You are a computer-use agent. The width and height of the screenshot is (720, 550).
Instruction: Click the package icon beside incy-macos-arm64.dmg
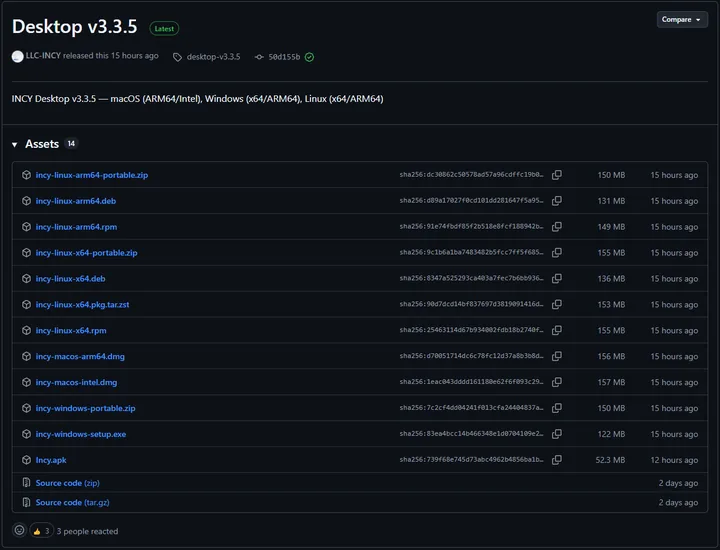tap(27, 356)
